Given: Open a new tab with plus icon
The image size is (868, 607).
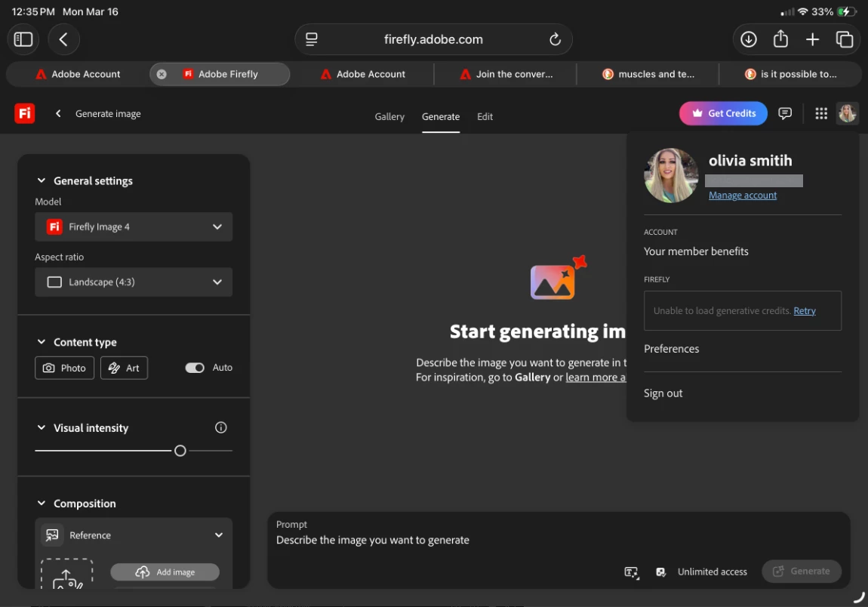Looking at the screenshot, I should click(x=812, y=39).
